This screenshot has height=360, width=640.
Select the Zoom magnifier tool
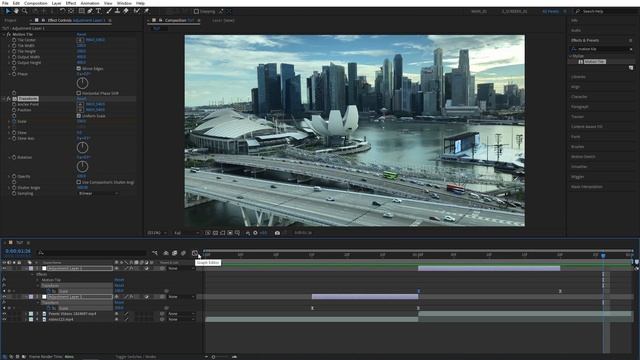(25, 11)
